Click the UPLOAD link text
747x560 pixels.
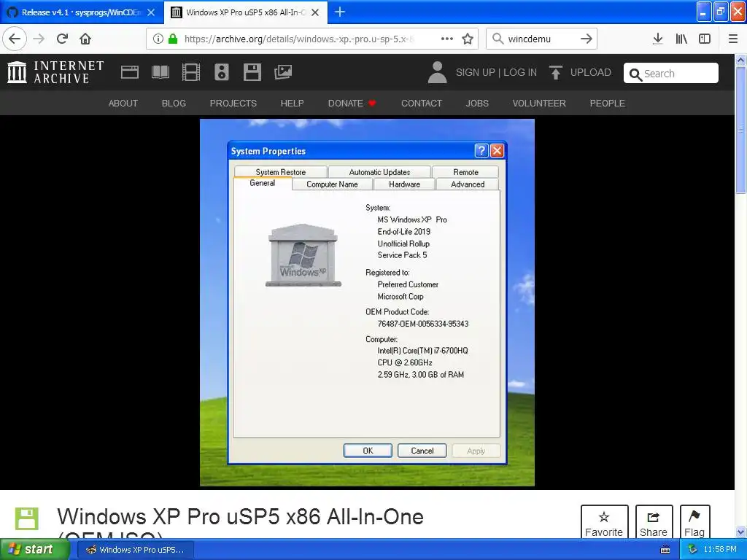pos(591,72)
